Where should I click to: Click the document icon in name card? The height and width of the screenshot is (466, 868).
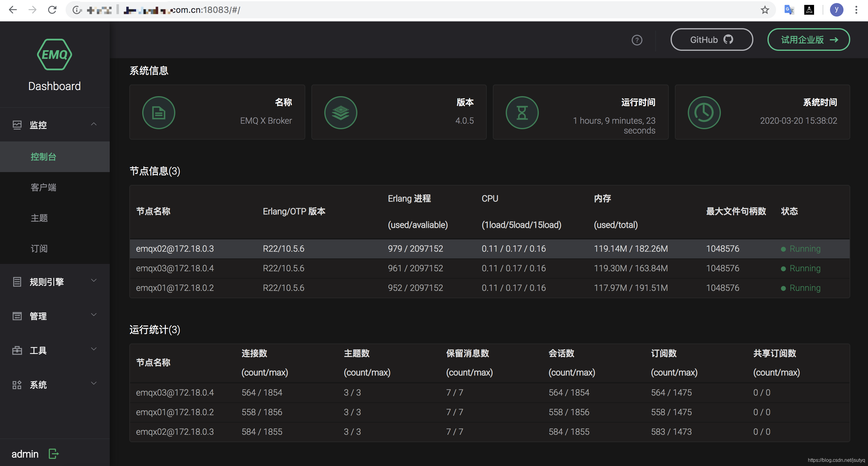(x=158, y=113)
